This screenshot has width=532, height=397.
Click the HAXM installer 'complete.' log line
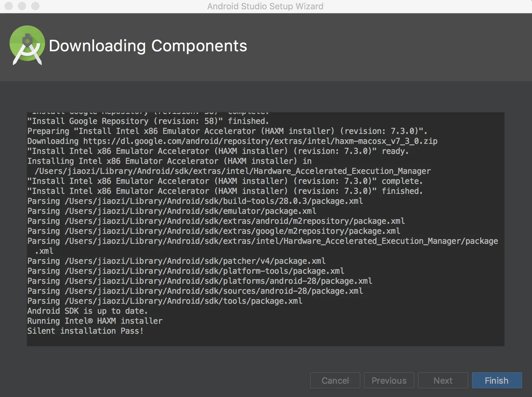(x=225, y=181)
